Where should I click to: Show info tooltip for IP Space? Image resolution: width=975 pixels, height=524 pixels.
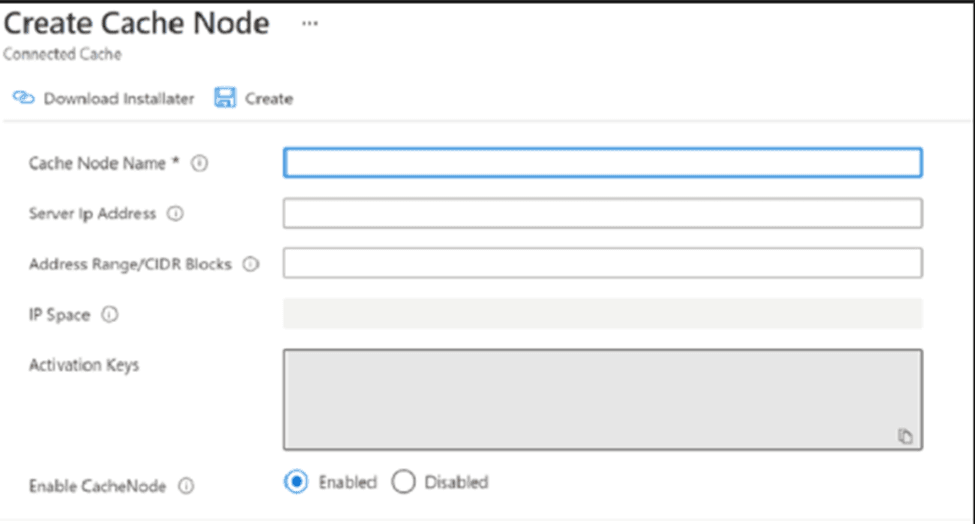(110, 315)
